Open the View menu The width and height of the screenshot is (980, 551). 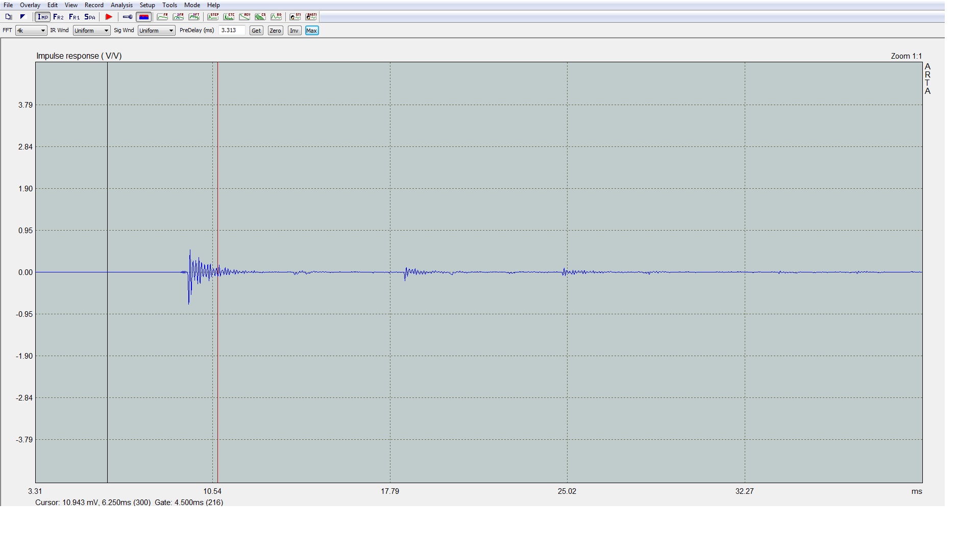click(71, 5)
